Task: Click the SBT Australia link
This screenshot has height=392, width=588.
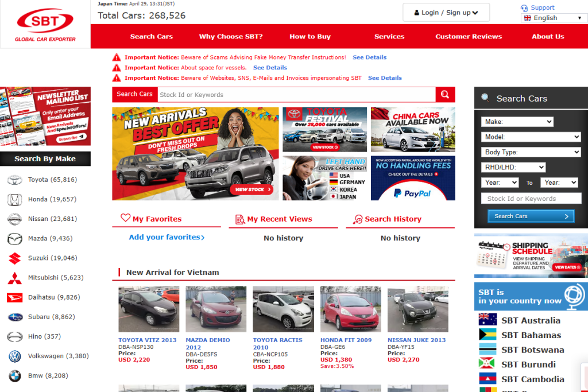Action: click(531, 320)
